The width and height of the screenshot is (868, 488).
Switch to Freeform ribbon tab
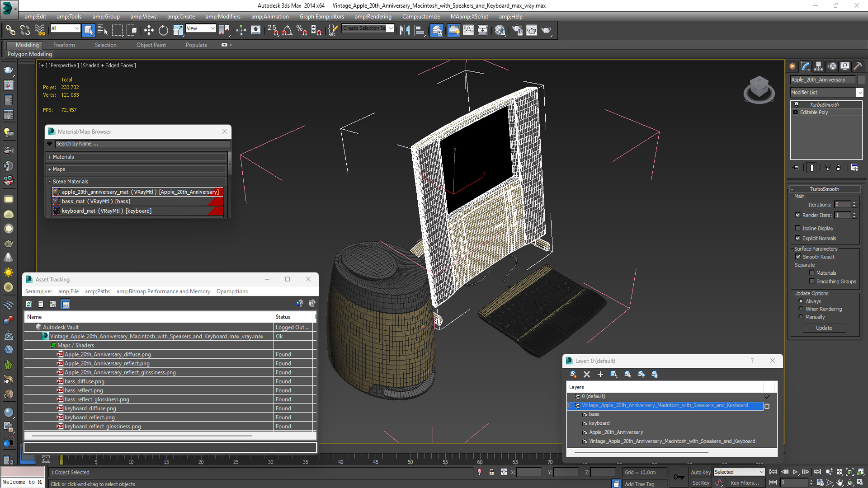pos(64,45)
